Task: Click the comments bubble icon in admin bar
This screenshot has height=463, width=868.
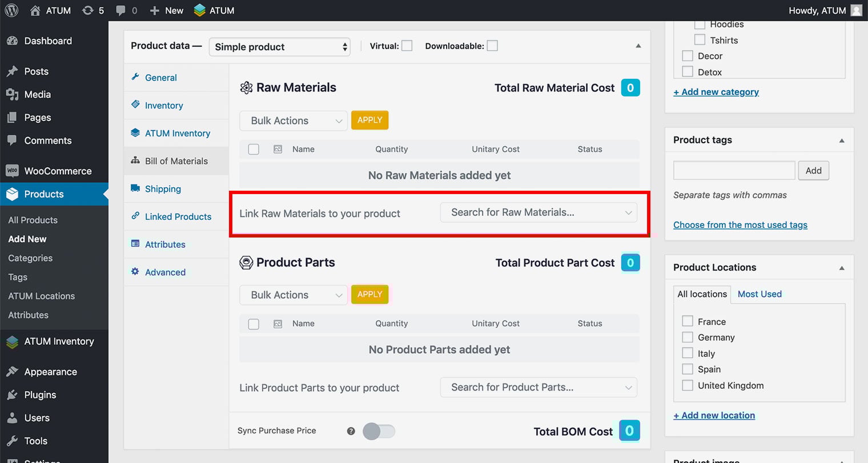Action: (x=120, y=10)
